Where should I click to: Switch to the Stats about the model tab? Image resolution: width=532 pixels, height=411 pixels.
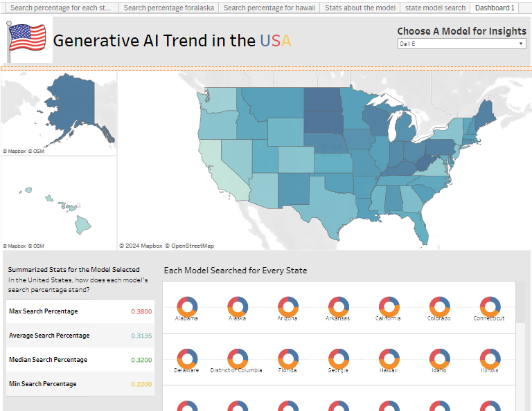[360, 8]
